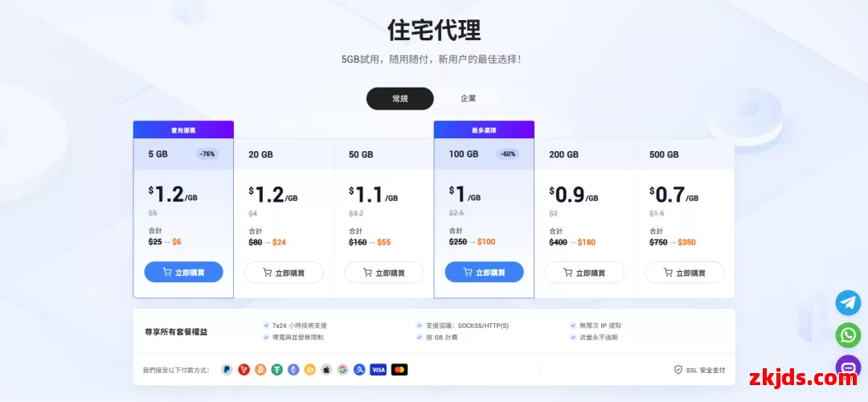Viewport: 868px width, 402px height.
Task: Open the WhatsApp contact bubble
Action: tap(848, 335)
